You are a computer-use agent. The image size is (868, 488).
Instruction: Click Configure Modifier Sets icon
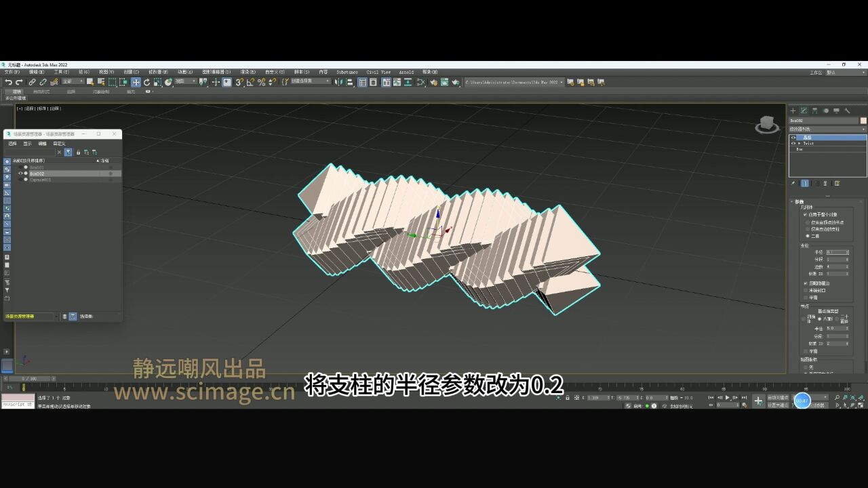pyautogui.click(x=837, y=184)
